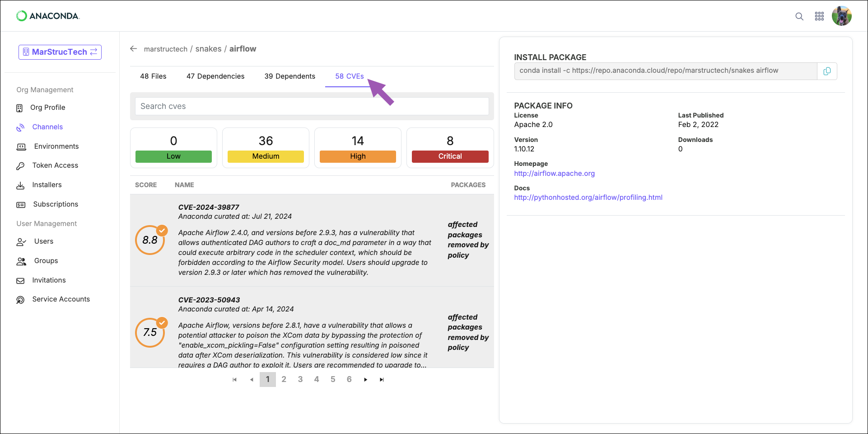Focus the Search cves field
The image size is (868, 434).
click(x=312, y=106)
